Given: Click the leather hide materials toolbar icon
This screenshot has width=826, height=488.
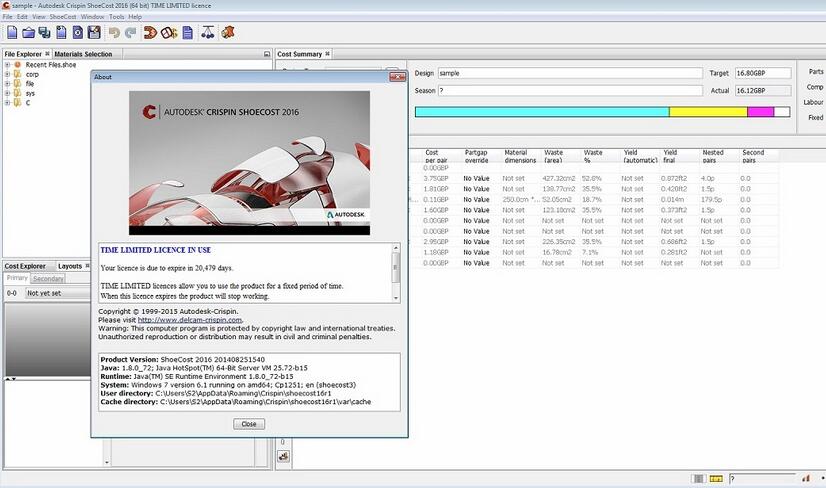Looking at the screenshot, I should (228, 33).
